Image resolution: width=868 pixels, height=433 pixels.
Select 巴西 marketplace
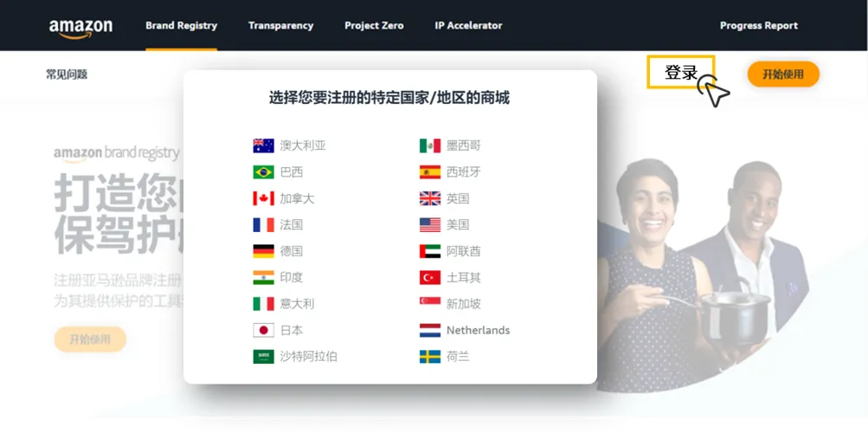pyautogui.click(x=292, y=172)
